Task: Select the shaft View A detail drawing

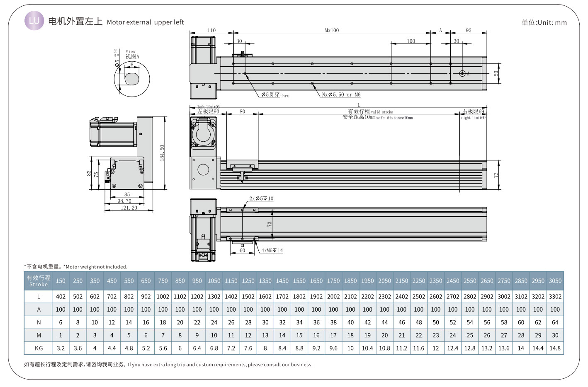Action: [x=132, y=78]
